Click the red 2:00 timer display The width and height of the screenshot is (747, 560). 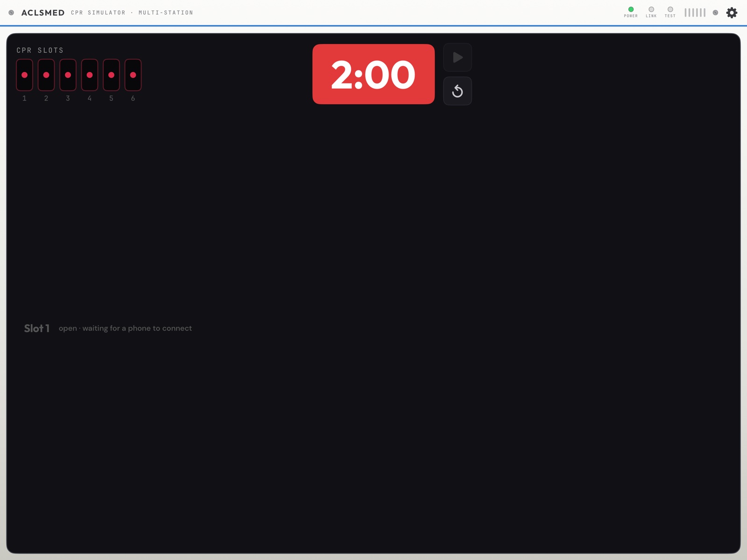373,74
